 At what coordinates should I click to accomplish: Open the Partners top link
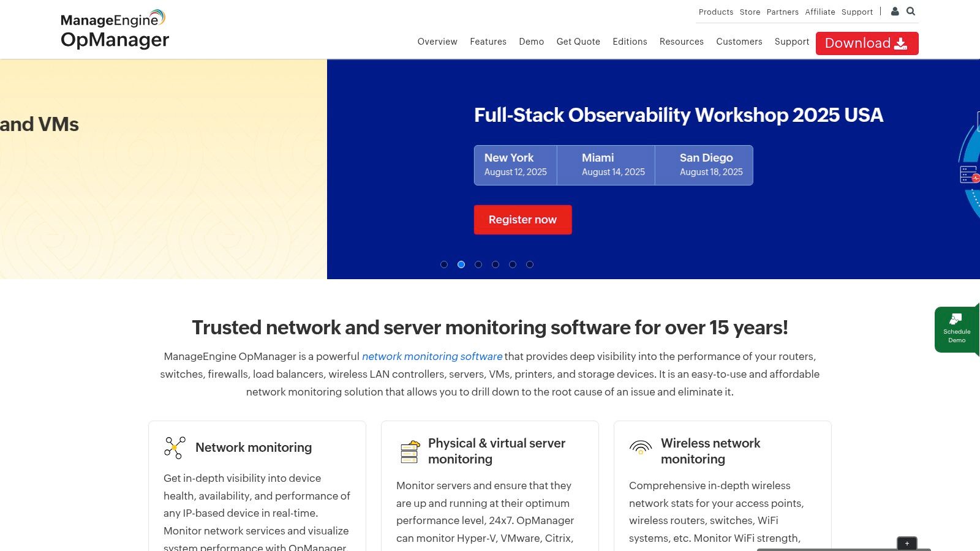(x=783, y=12)
